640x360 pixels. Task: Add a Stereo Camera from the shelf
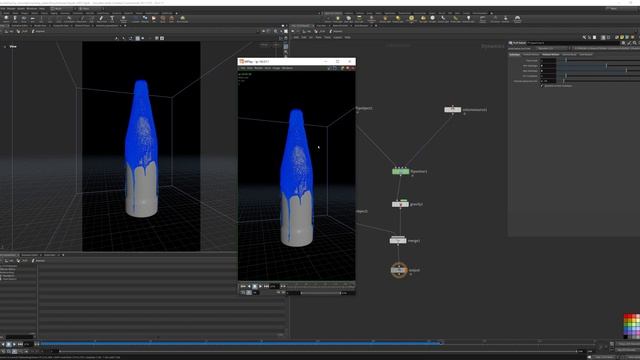click(x=482, y=18)
